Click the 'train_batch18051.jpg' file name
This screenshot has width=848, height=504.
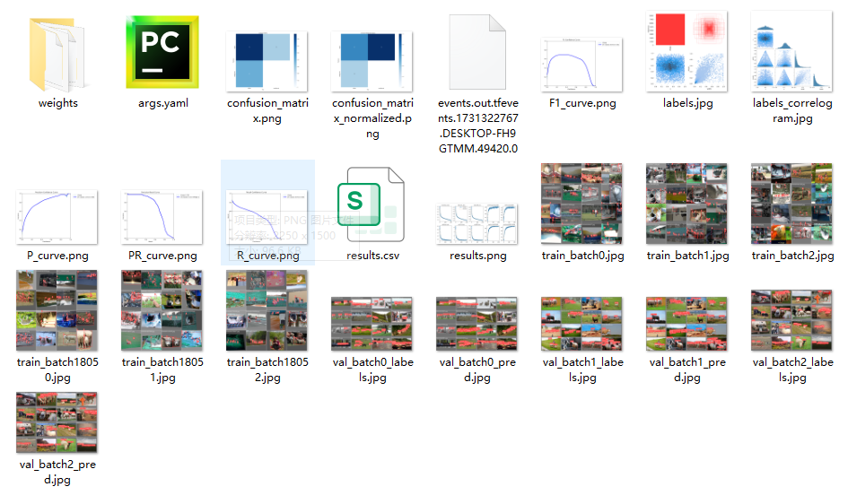tap(162, 369)
